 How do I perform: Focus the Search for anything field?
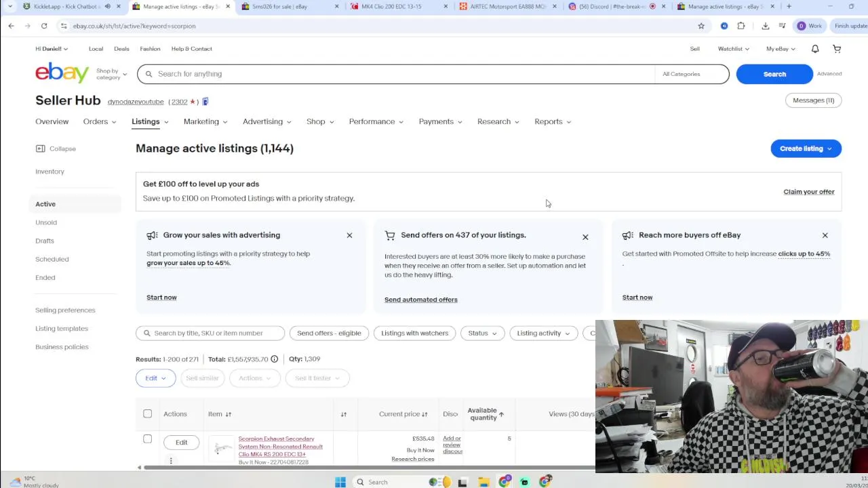coord(397,74)
